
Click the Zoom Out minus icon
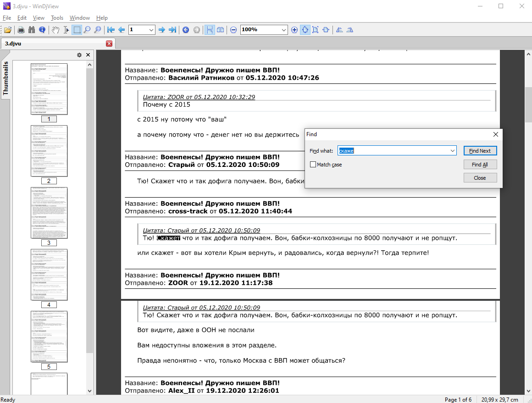pyautogui.click(x=233, y=30)
